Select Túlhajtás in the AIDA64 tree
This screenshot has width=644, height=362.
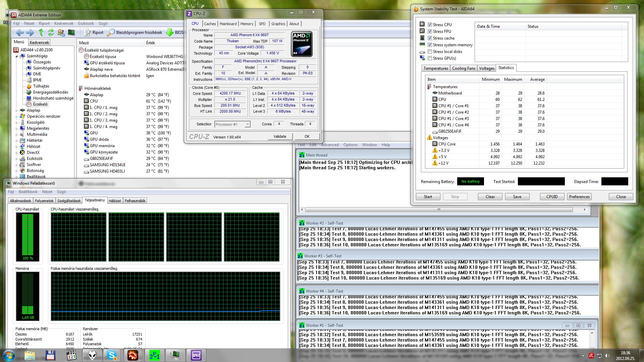click(x=41, y=86)
